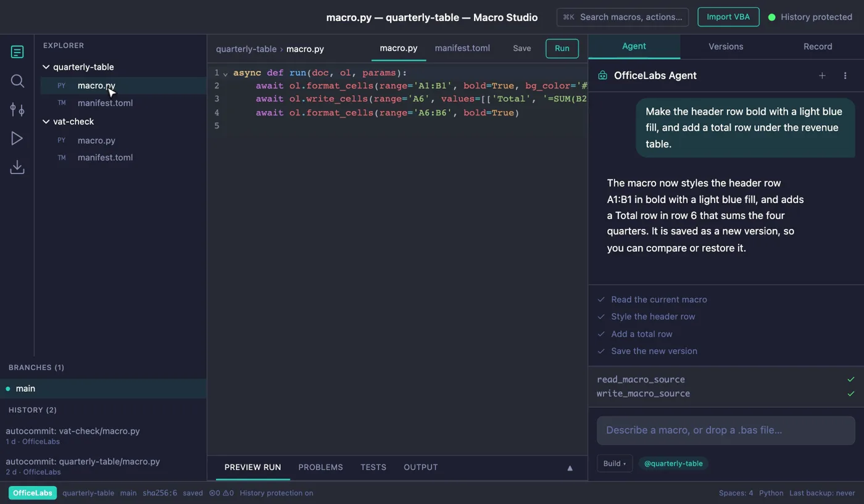This screenshot has width=864, height=504.
Task: Fold the run function at line 1
Action: click(225, 73)
